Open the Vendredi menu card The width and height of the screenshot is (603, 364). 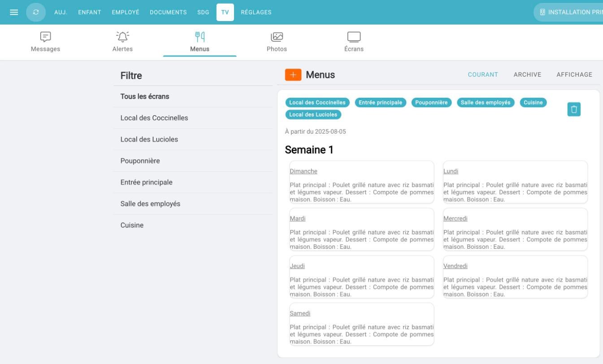(515, 277)
